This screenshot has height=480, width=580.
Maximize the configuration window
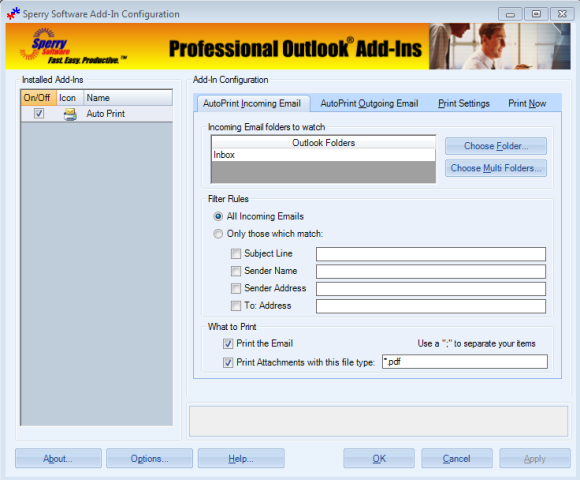point(536,14)
